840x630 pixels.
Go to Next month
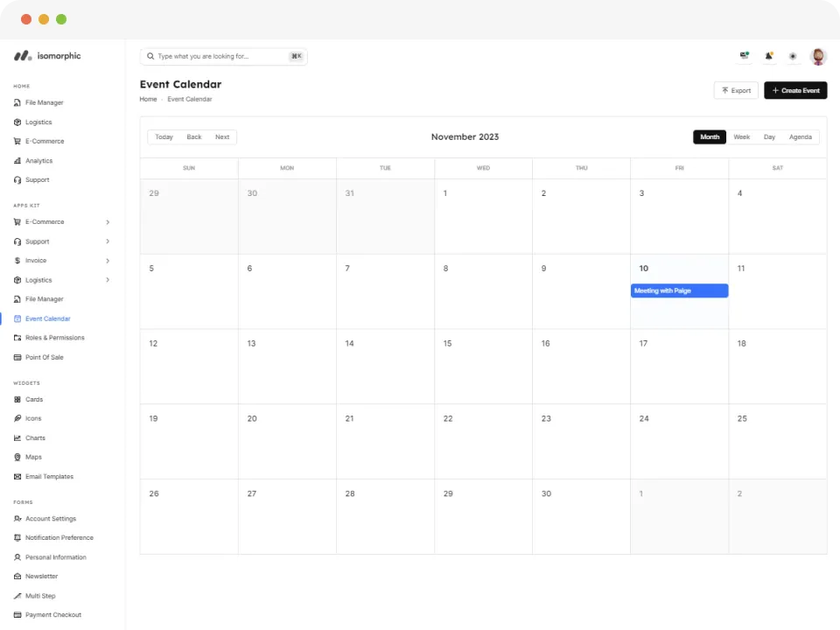pos(222,137)
